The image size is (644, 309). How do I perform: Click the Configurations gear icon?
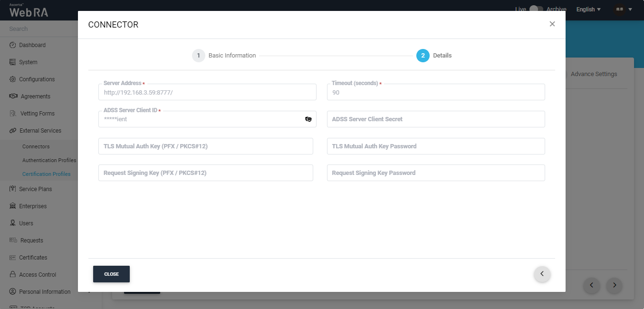[13, 79]
